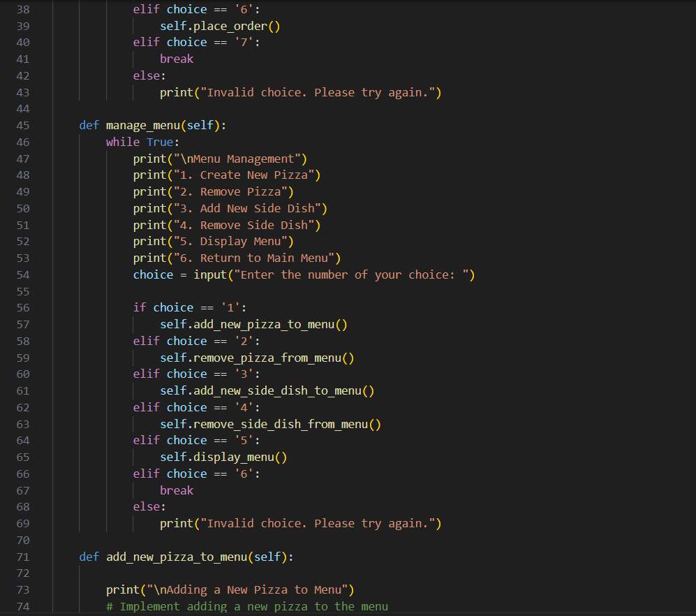Screen dimensions: 696x616
Task: Click the input prompt string on line 54
Action: pyautogui.click(x=351, y=275)
